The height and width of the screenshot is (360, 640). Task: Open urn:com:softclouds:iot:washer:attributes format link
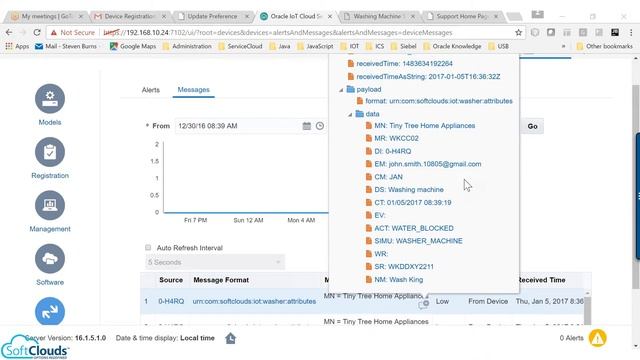pyautogui.click(x=254, y=301)
